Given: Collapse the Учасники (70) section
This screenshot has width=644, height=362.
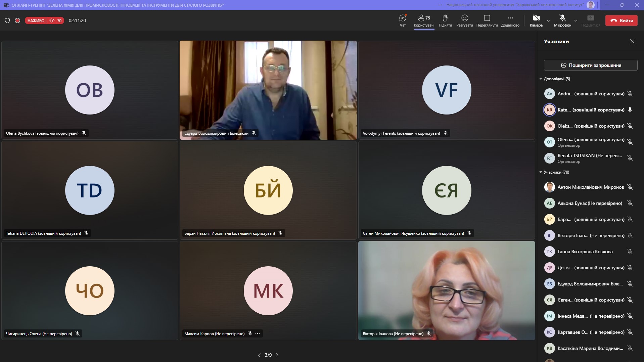Looking at the screenshot, I should [554, 172].
